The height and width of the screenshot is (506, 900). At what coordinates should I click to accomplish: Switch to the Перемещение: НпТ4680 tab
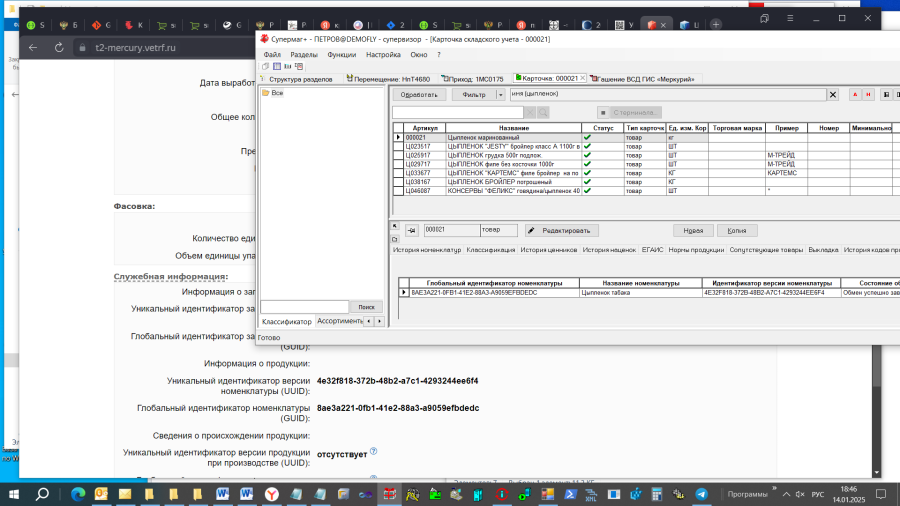(x=389, y=79)
